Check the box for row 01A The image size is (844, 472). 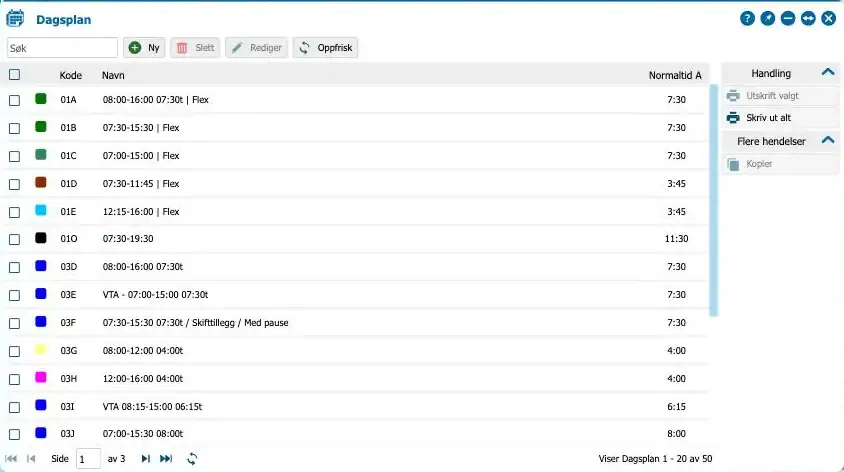point(15,100)
